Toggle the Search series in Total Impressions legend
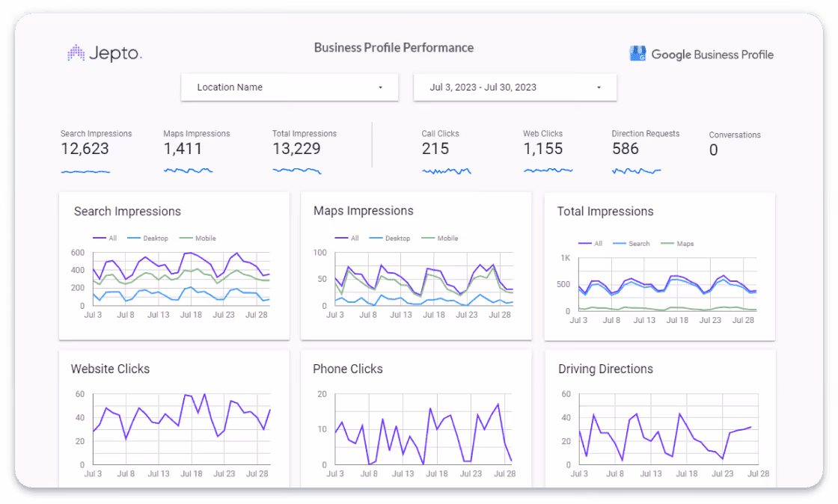 coord(631,244)
